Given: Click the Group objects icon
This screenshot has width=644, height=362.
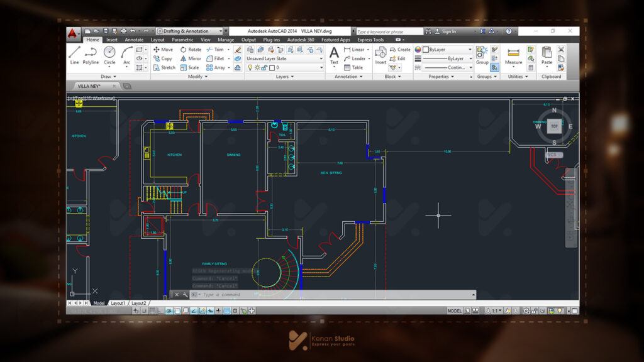Looking at the screenshot, I should [x=482, y=54].
